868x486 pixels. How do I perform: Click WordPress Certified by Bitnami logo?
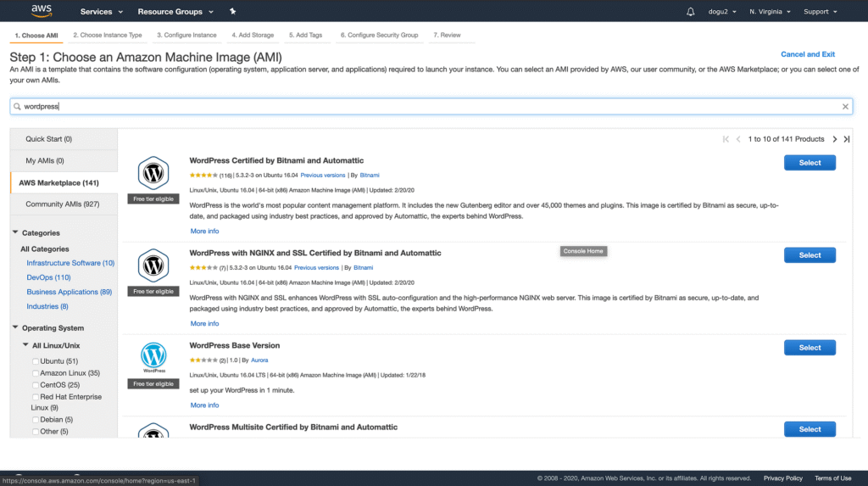153,173
